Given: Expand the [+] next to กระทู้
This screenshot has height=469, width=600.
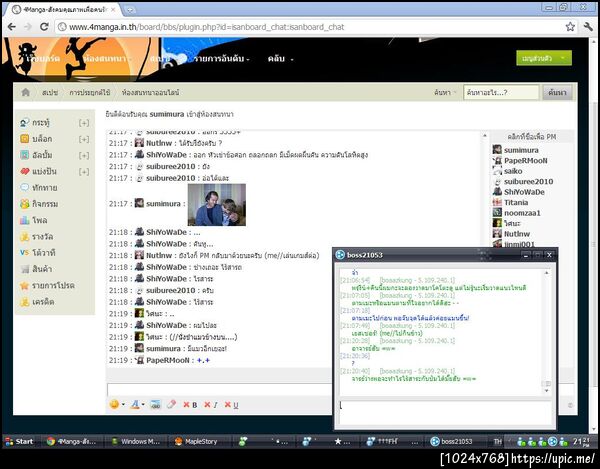Looking at the screenshot, I should pos(84,123).
